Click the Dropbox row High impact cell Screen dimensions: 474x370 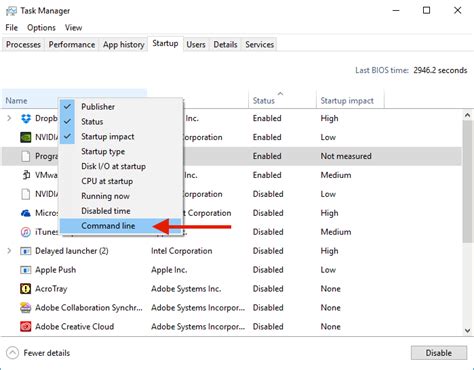329,118
